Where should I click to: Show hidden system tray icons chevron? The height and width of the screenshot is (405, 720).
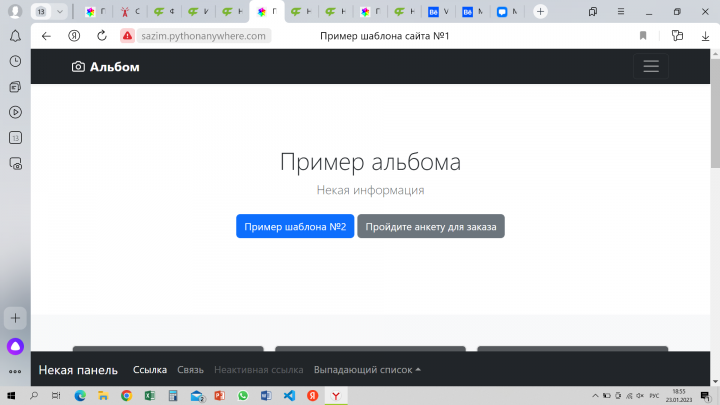point(595,396)
